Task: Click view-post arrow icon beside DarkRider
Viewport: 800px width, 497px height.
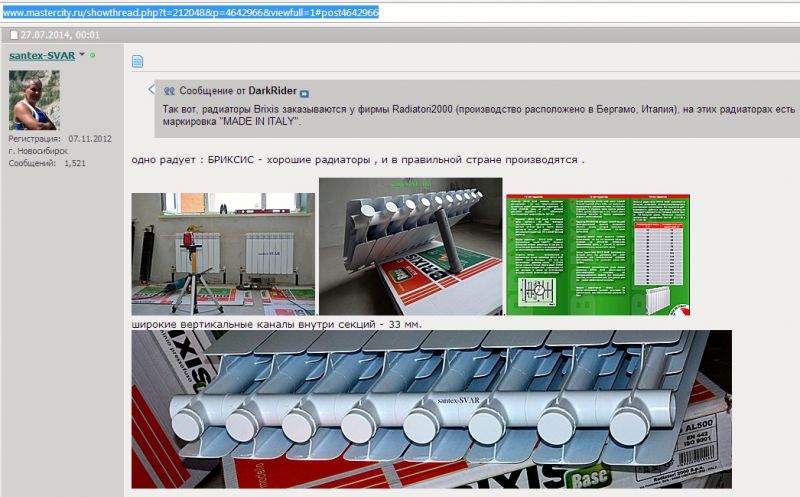Action: [305, 91]
